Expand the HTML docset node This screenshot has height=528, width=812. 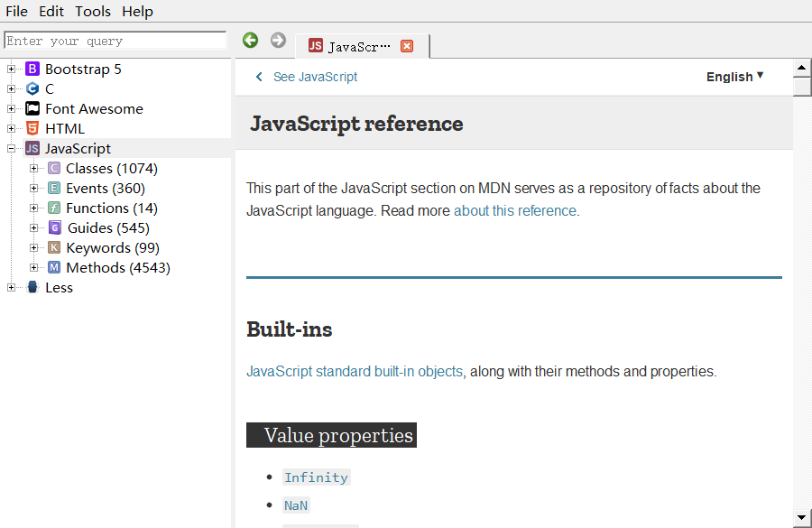[x=11, y=128]
